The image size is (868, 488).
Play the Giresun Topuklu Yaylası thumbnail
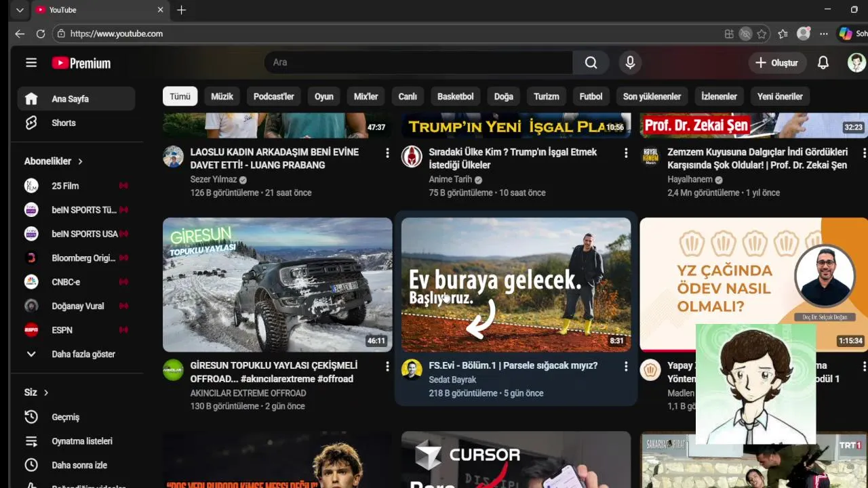277,285
